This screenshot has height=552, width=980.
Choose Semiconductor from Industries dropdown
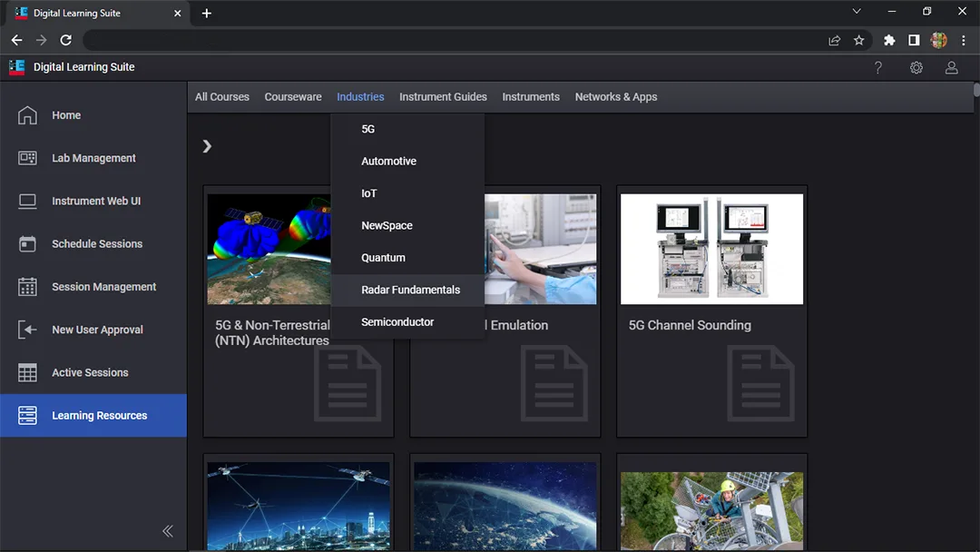click(x=407, y=322)
